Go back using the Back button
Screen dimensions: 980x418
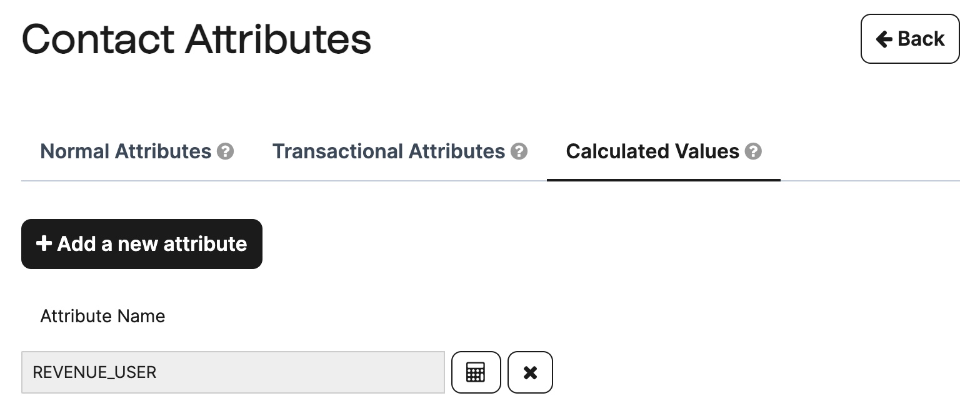click(910, 39)
